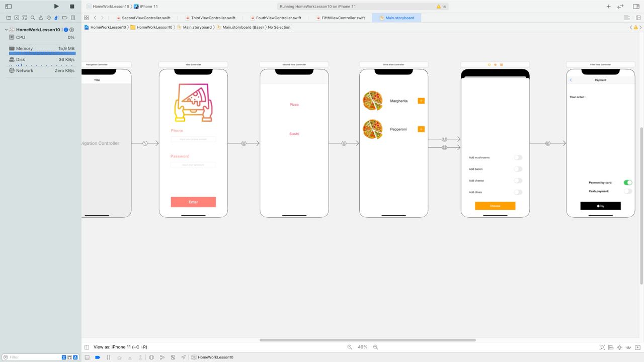This screenshot has width=644, height=362.
Task: Open the Library with the plus button
Action: click(608, 7)
